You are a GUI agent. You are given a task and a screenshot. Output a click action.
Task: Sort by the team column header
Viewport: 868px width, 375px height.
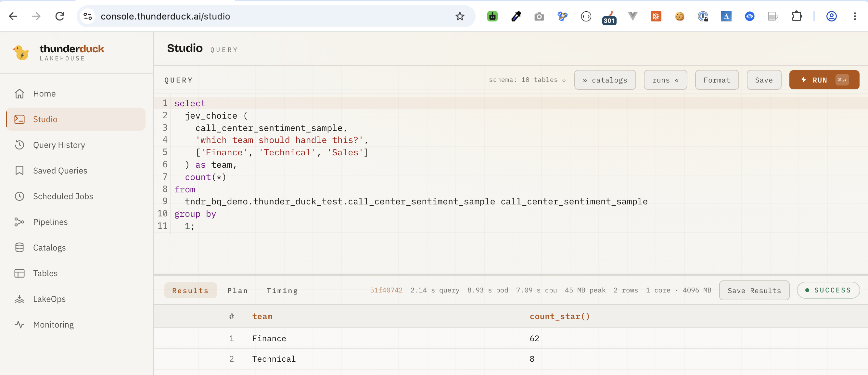pos(262,317)
